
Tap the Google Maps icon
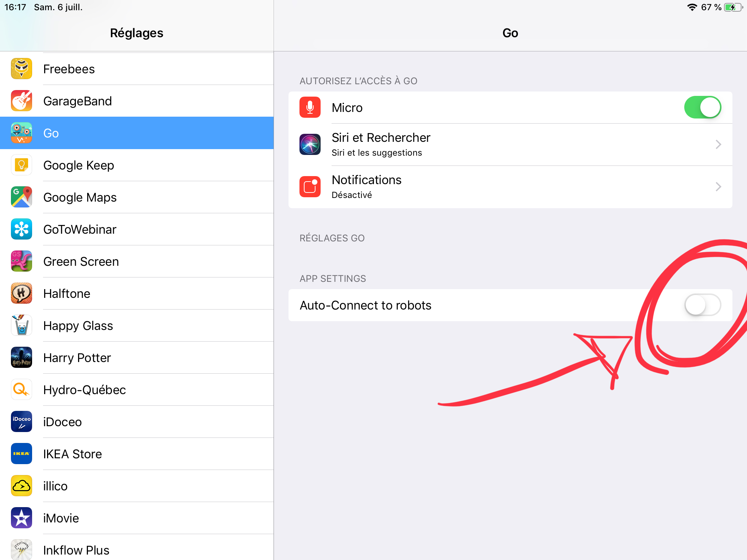pos(22,197)
